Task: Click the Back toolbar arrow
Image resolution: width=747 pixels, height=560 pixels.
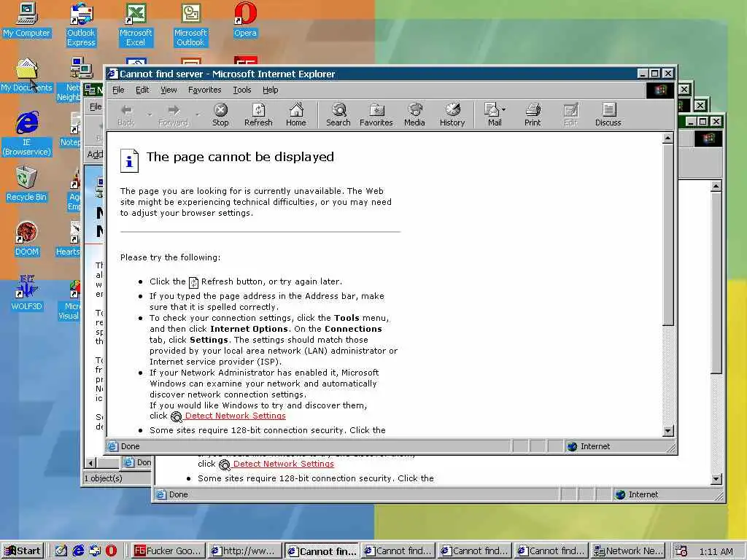Action: (126, 114)
